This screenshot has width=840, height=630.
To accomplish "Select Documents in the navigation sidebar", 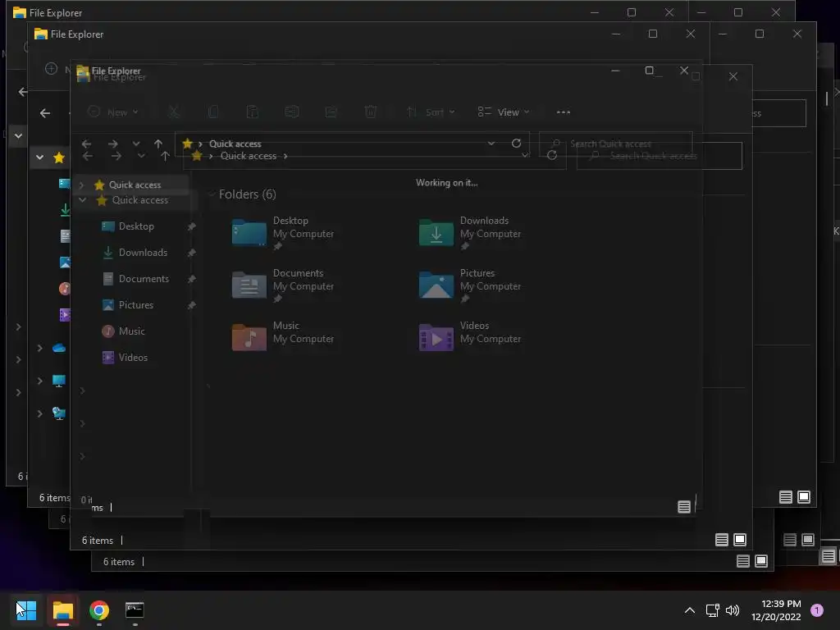I will (x=144, y=279).
